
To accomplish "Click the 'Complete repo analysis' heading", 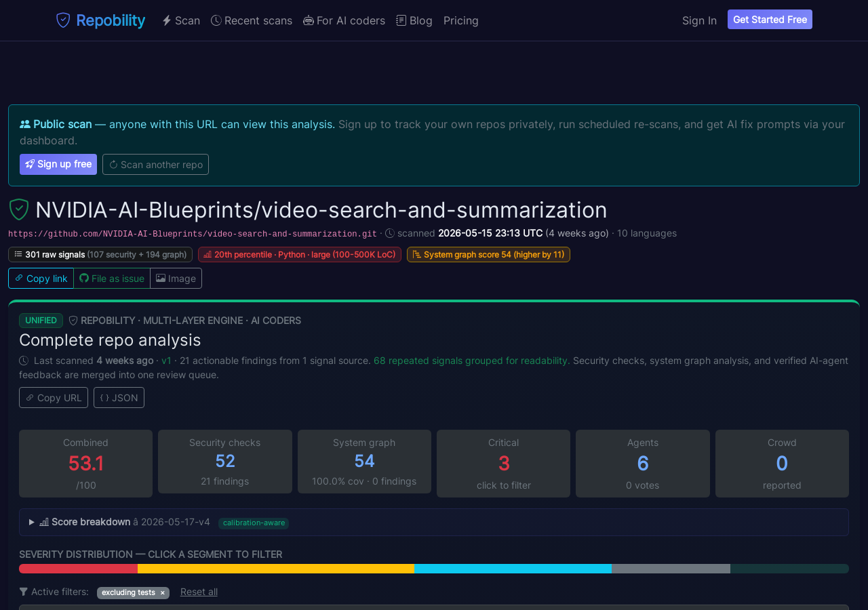I will click(110, 340).
